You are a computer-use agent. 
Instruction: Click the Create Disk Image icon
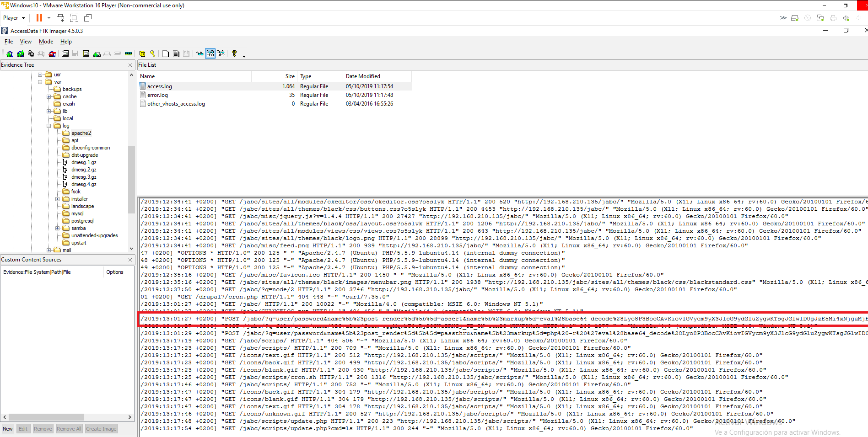[65, 54]
